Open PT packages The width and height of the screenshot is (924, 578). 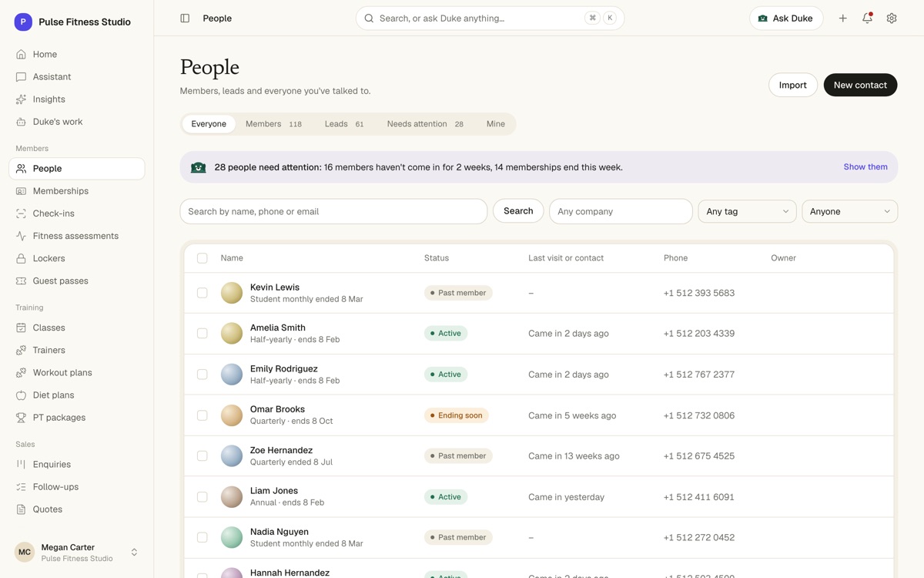(76, 418)
